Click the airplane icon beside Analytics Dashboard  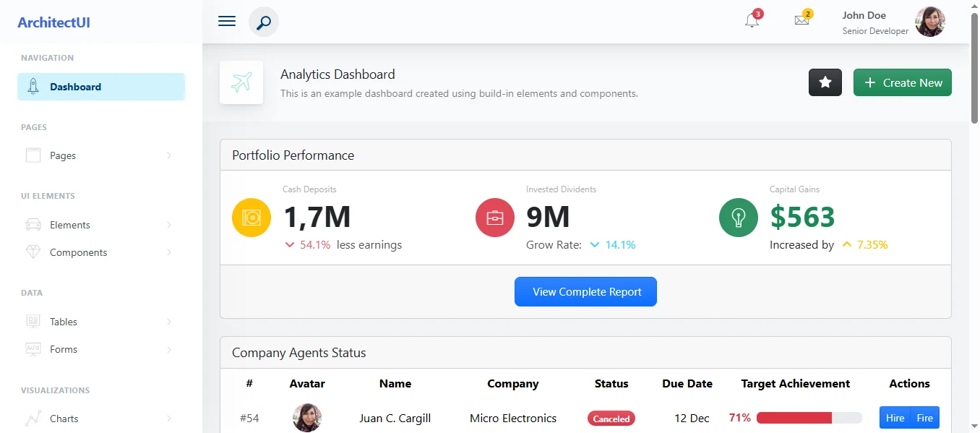(241, 82)
